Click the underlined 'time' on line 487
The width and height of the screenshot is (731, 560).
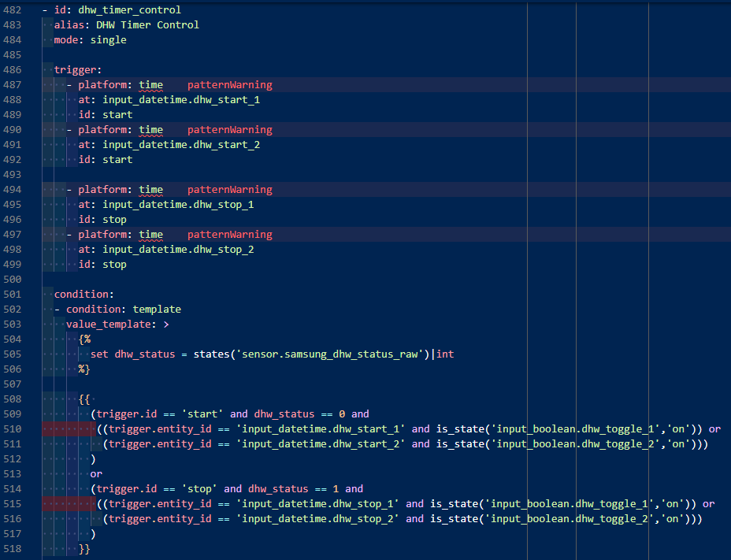(150, 85)
